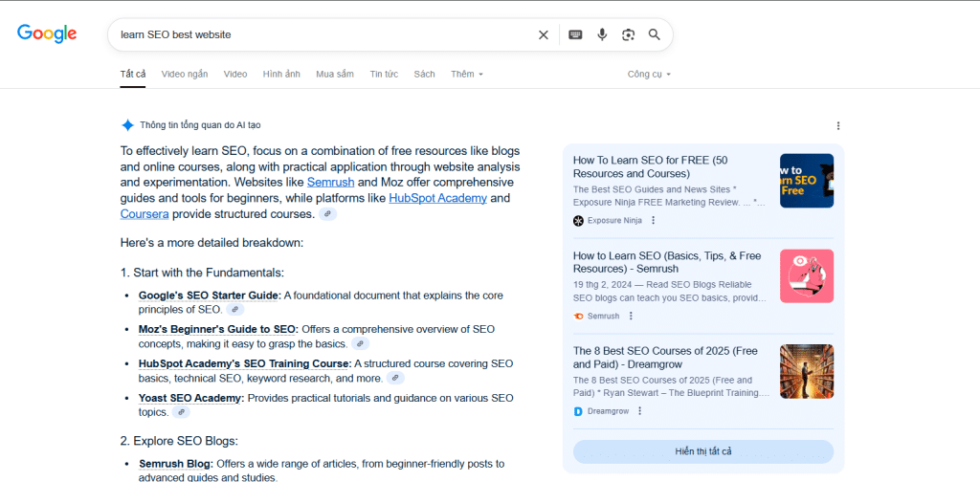Open the HubSpot Academy hyperlink
Screen dimensions: 980x482
pos(437,198)
